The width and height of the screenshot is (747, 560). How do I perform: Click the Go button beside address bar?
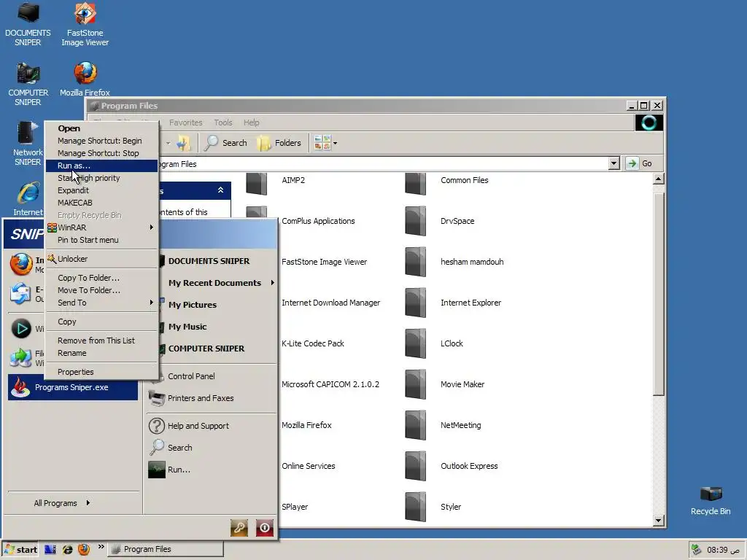tap(640, 163)
